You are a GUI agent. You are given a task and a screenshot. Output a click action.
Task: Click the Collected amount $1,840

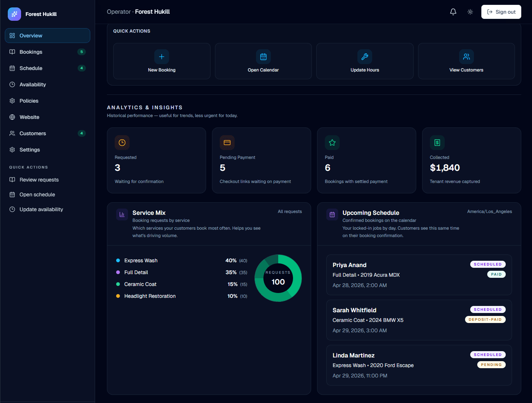pos(445,168)
